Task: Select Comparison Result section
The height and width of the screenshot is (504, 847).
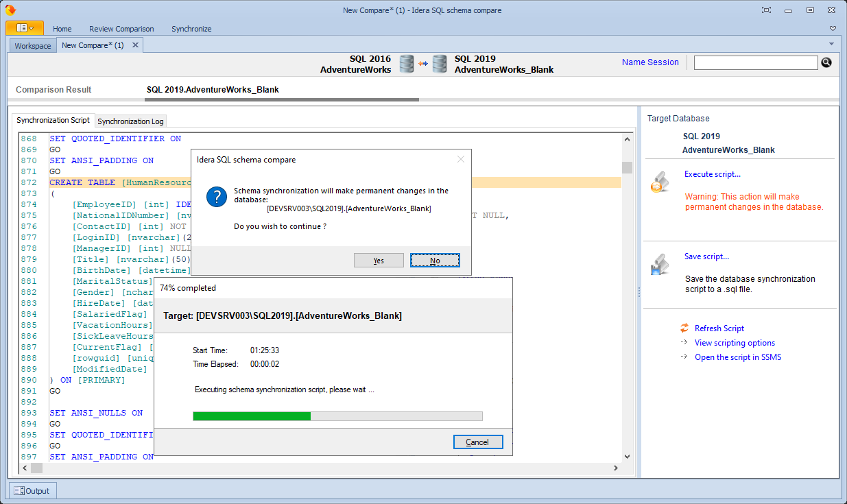Action: point(53,90)
